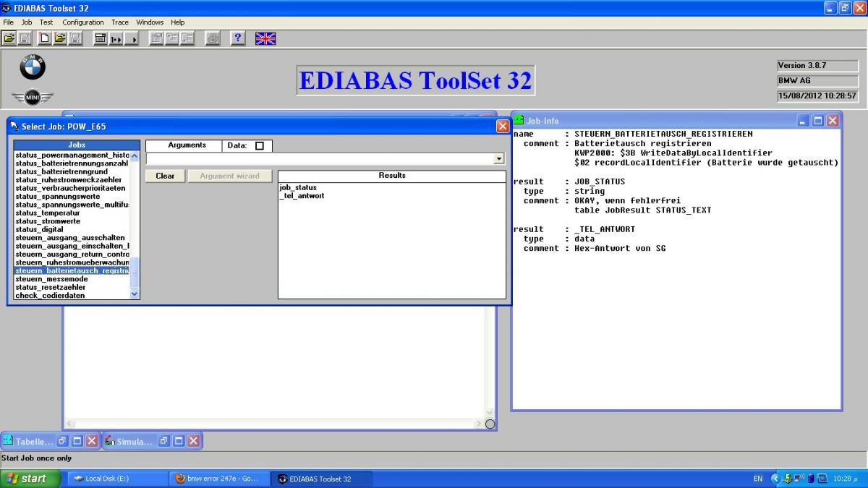Click the greyed-out printer toolbar icon

212,38
